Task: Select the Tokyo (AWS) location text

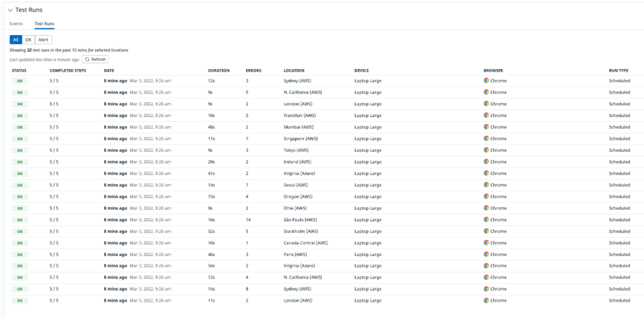Action: point(296,150)
